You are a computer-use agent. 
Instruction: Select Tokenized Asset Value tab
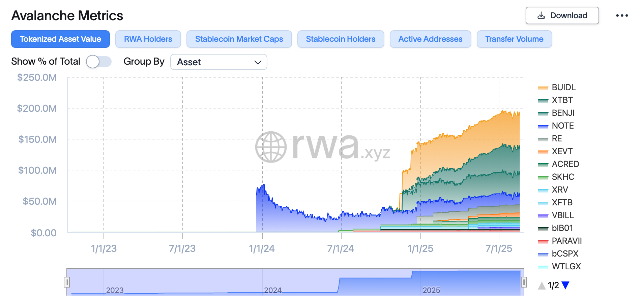pyautogui.click(x=60, y=39)
